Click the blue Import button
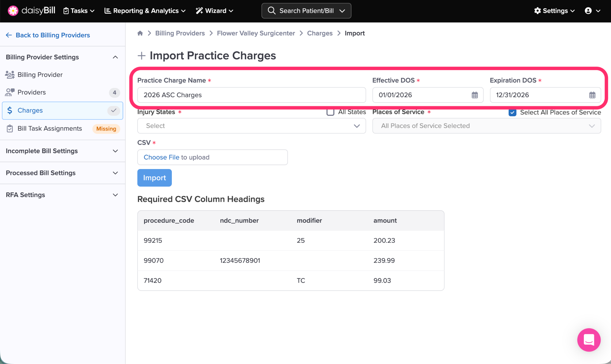611x364 pixels. [x=154, y=178]
